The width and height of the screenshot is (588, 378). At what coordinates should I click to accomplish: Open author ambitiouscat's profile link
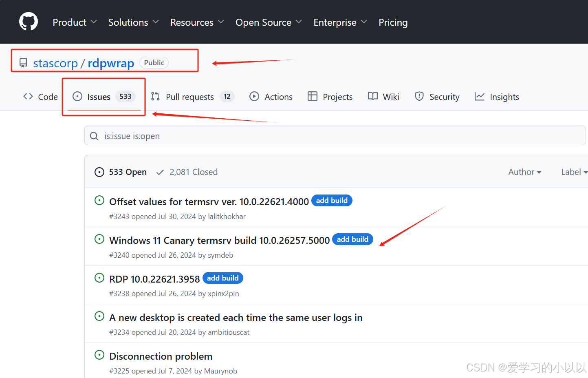click(x=229, y=332)
